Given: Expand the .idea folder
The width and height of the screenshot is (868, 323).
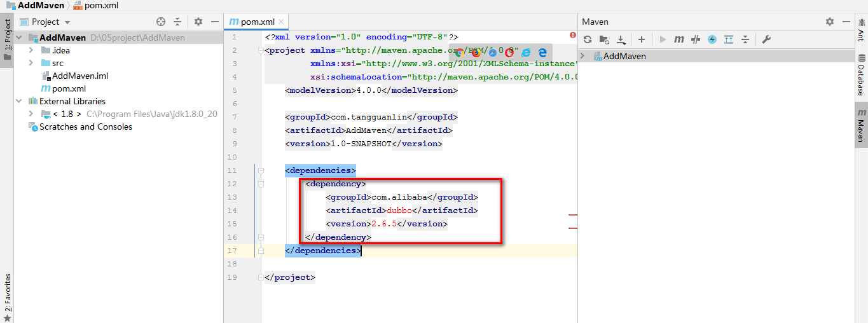Looking at the screenshot, I should click(x=31, y=50).
